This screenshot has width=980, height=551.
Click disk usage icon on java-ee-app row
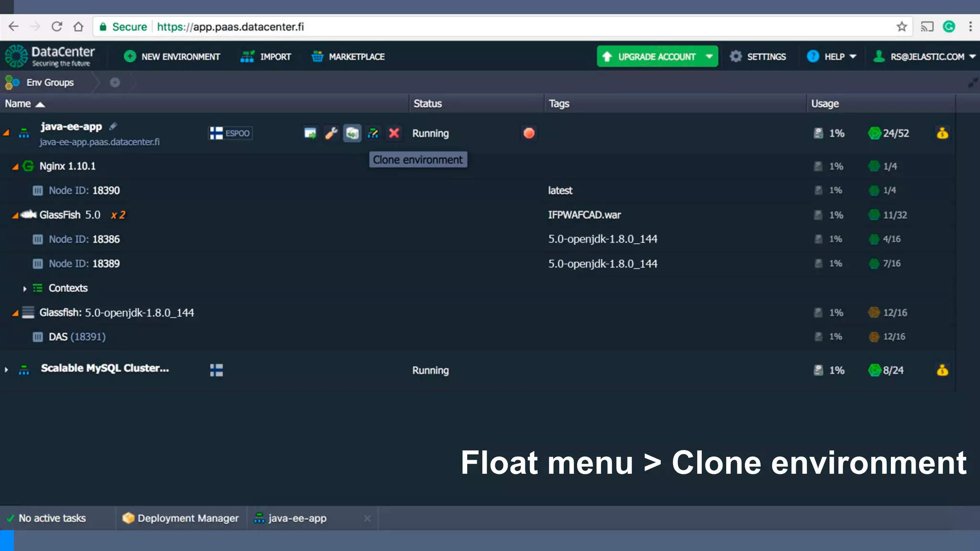coord(818,133)
